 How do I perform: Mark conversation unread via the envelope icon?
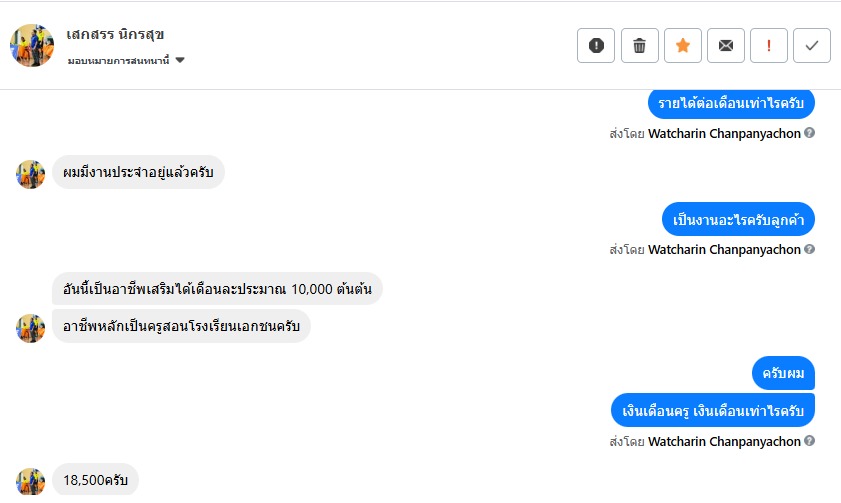click(x=726, y=45)
